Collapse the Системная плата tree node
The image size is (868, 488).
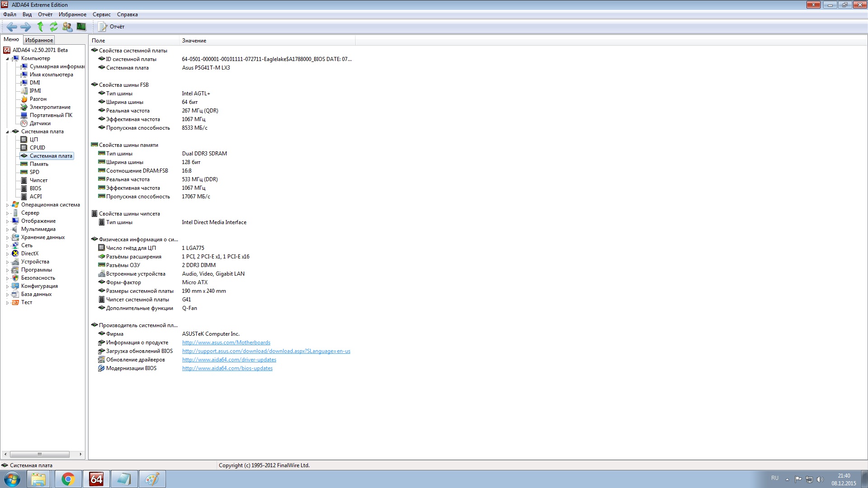click(x=7, y=132)
